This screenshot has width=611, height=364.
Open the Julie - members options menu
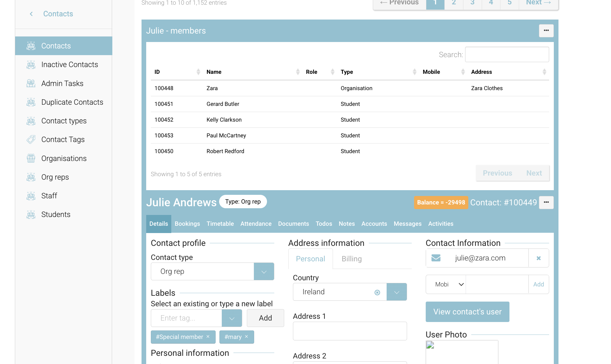pyautogui.click(x=546, y=31)
